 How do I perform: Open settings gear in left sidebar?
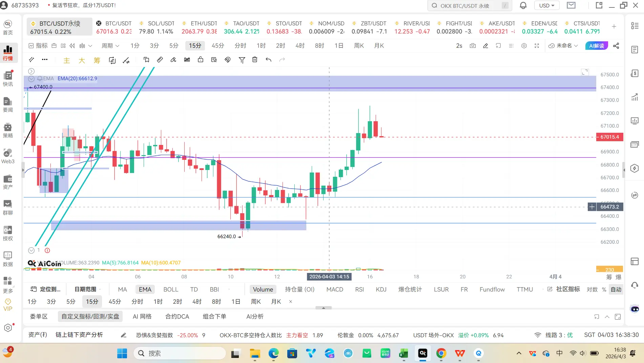point(8,327)
